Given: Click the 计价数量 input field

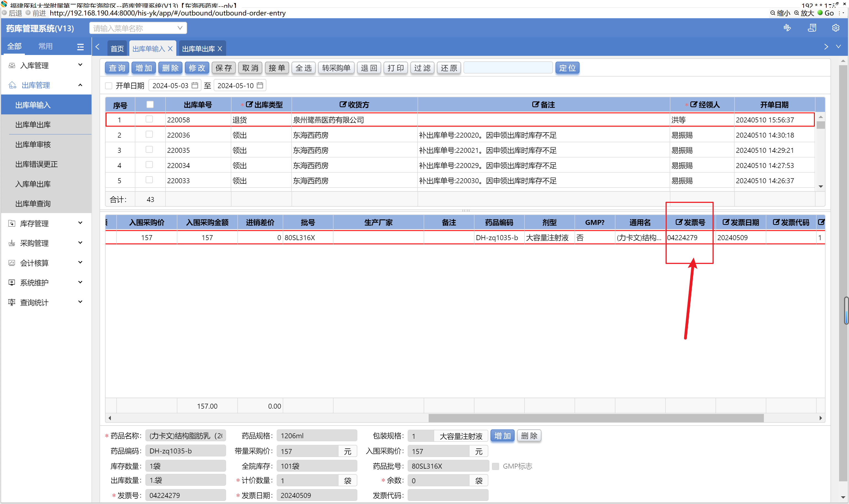Looking at the screenshot, I should [307, 480].
